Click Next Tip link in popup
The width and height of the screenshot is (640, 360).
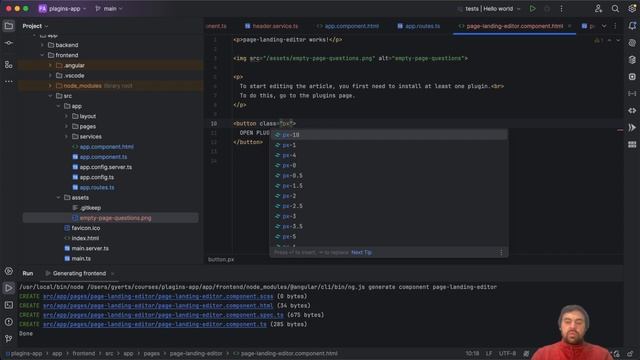click(361, 252)
